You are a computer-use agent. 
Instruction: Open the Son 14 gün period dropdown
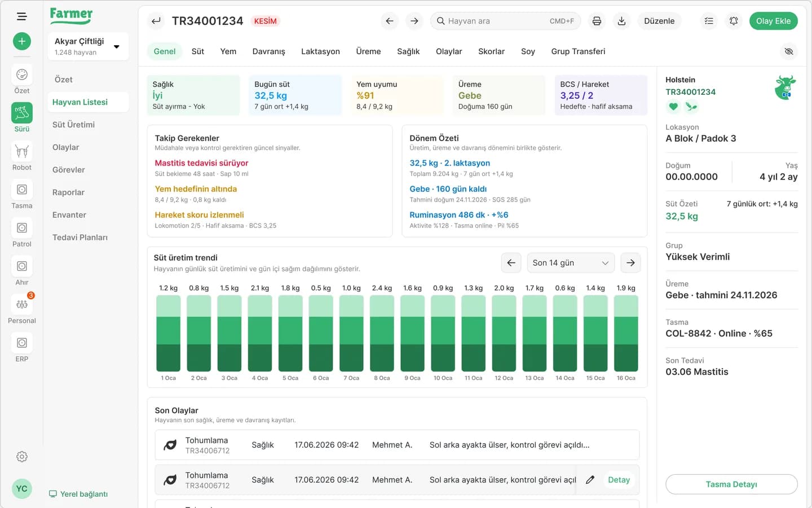click(x=571, y=262)
